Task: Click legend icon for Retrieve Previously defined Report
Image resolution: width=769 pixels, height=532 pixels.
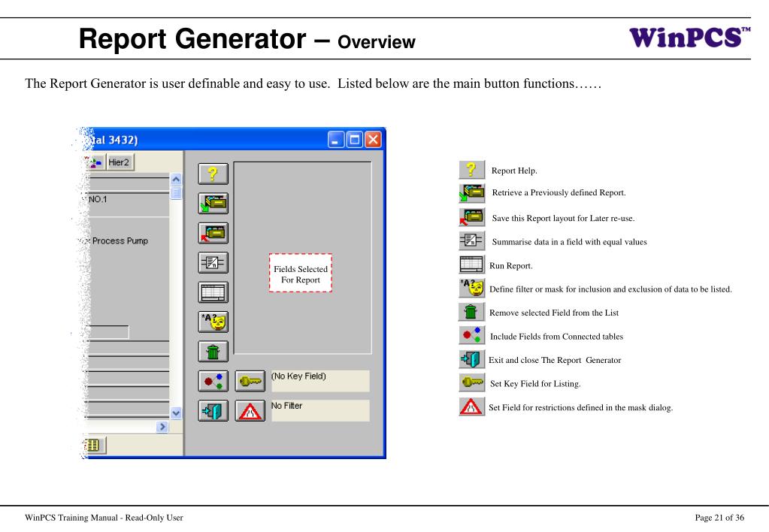Action: tap(472, 193)
